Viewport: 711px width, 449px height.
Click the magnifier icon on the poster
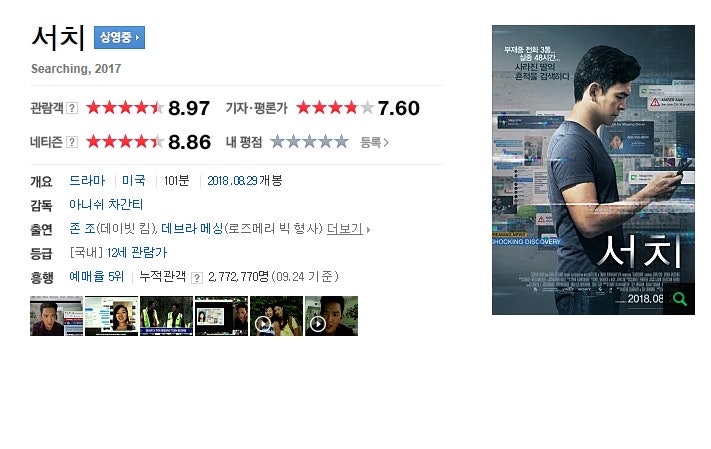click(679, 299)
